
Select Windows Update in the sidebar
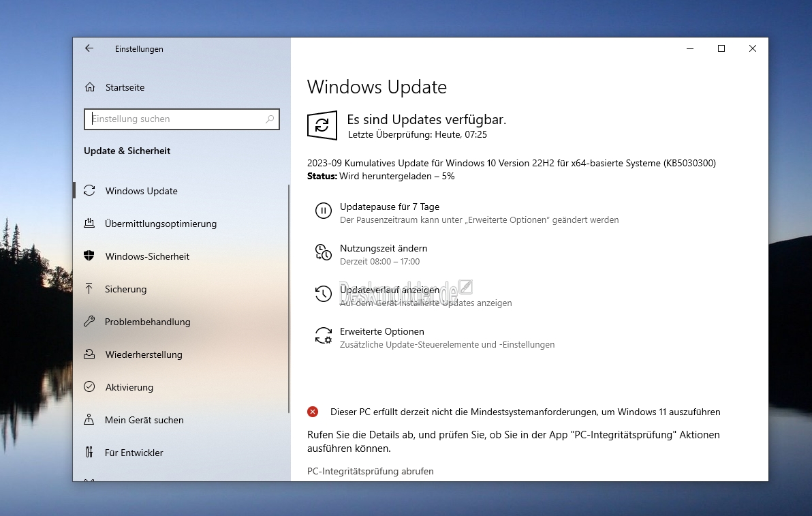pyautogui.click(x=142, y=191)
